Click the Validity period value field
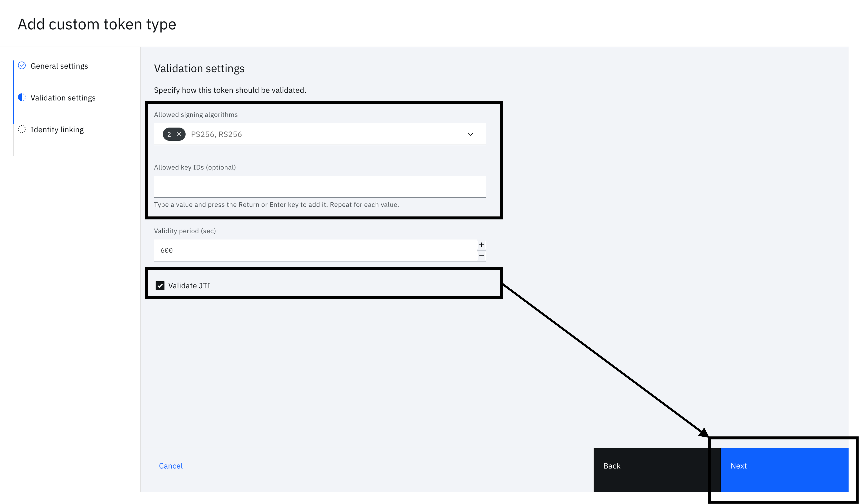859x504 pixels. pyautogui.click(x=314, y=250)
